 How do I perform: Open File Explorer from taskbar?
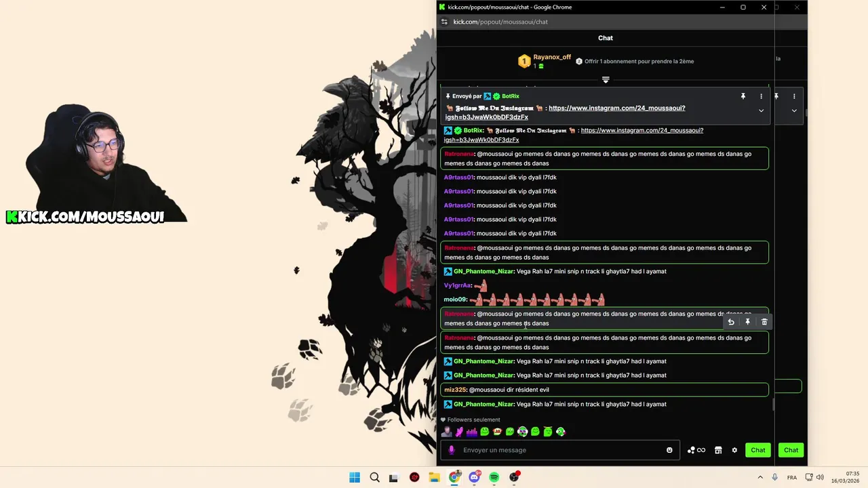point(434,477)
